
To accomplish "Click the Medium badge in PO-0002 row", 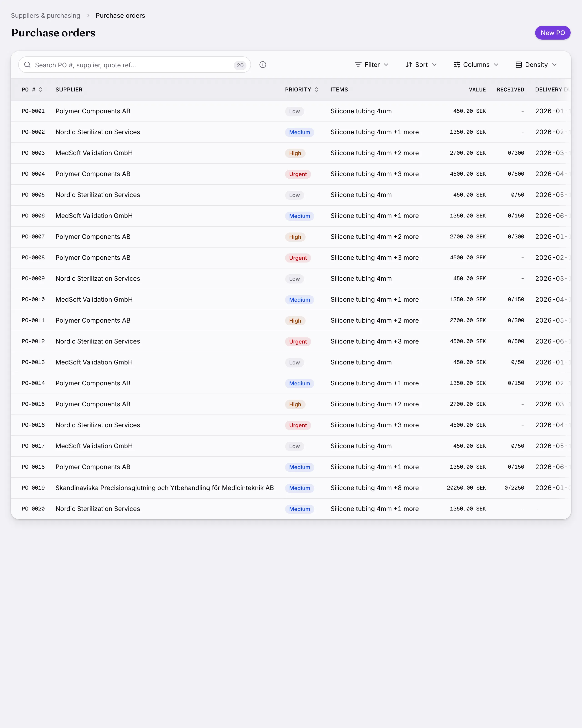I will 300,132.
